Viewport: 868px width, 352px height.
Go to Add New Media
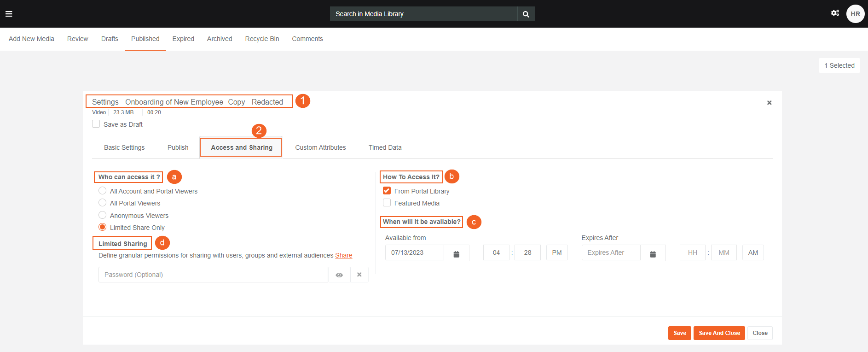click(31, 39)
